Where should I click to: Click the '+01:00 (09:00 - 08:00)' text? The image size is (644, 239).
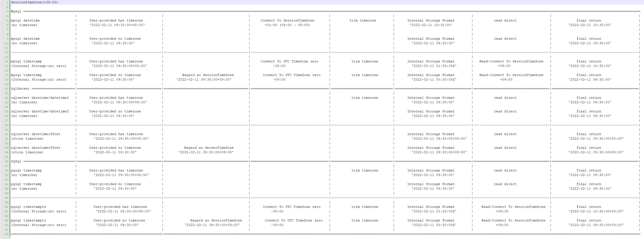click(x=287, y=25)
